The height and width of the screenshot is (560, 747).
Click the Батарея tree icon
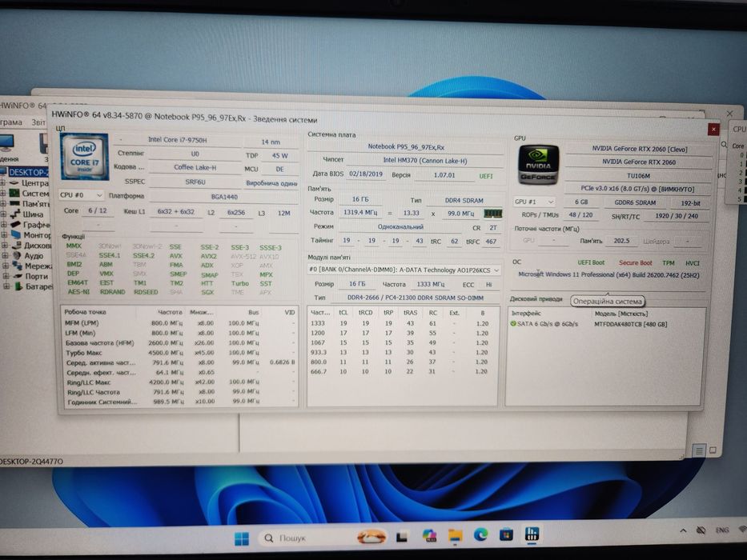click(18, 286)
